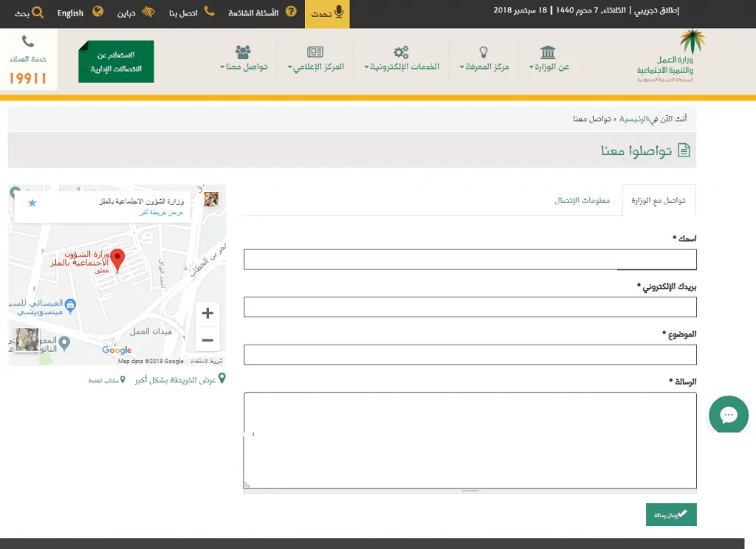Activate the تحدث microphone button
The width and height of the screenshot is (756, 549).
pos(327,13)
